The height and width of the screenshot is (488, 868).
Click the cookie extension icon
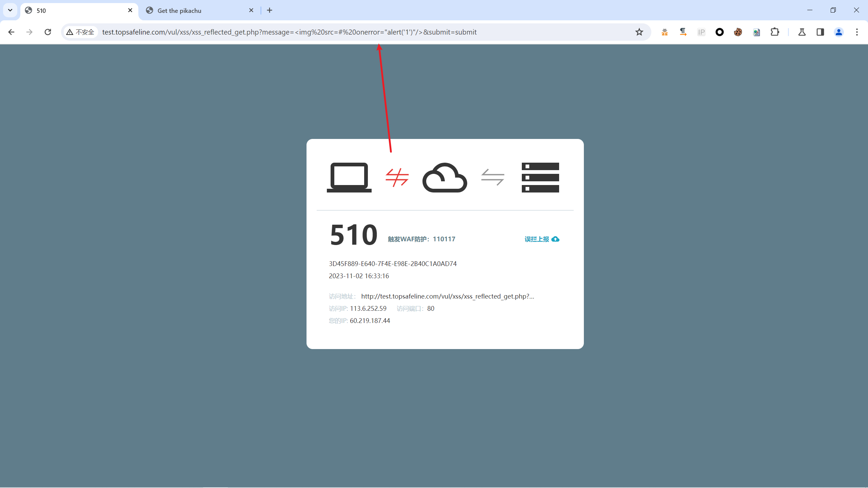[738, 32]
